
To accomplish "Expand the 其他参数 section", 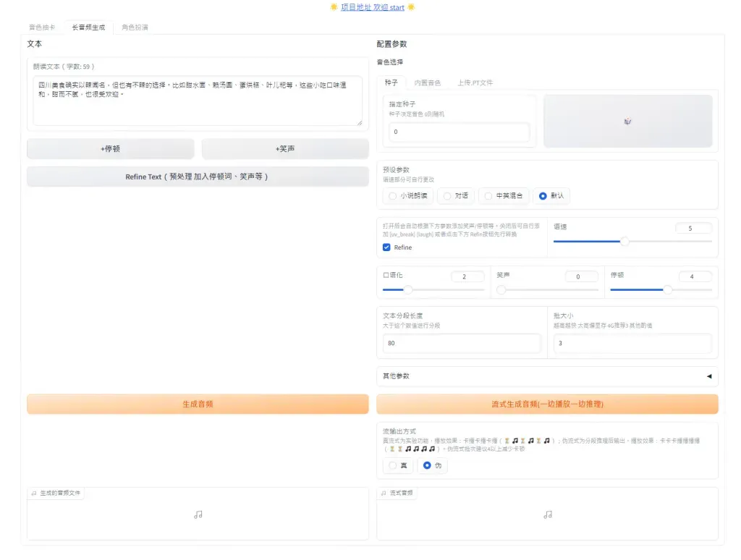I will 547,376.
